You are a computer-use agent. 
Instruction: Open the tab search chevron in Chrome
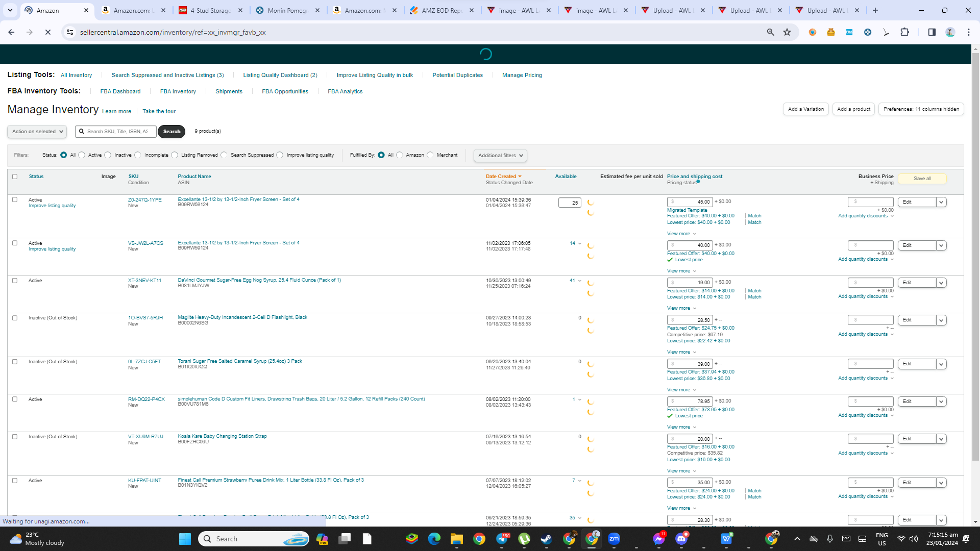(10, 10)
